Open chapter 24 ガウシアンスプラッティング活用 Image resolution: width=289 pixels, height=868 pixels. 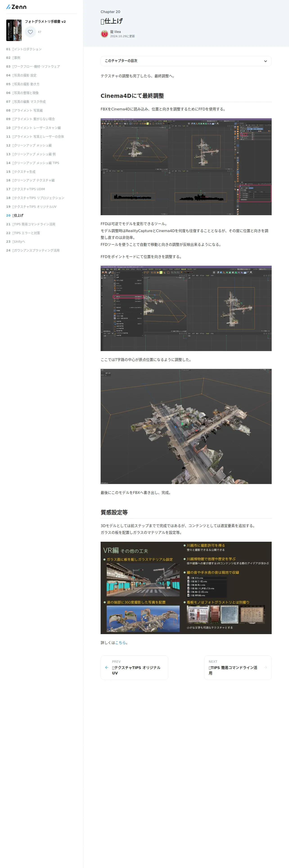(33, 250)
